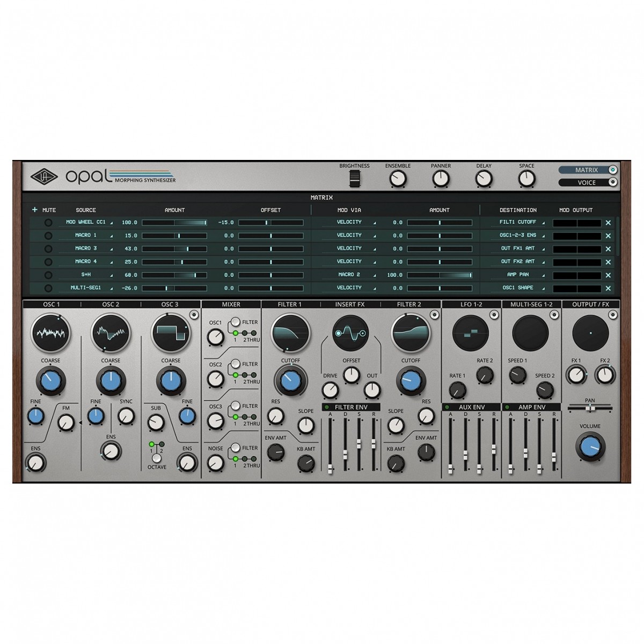Click the Filter 1 response display
This screenshot has width=644, height=644.
290,333
